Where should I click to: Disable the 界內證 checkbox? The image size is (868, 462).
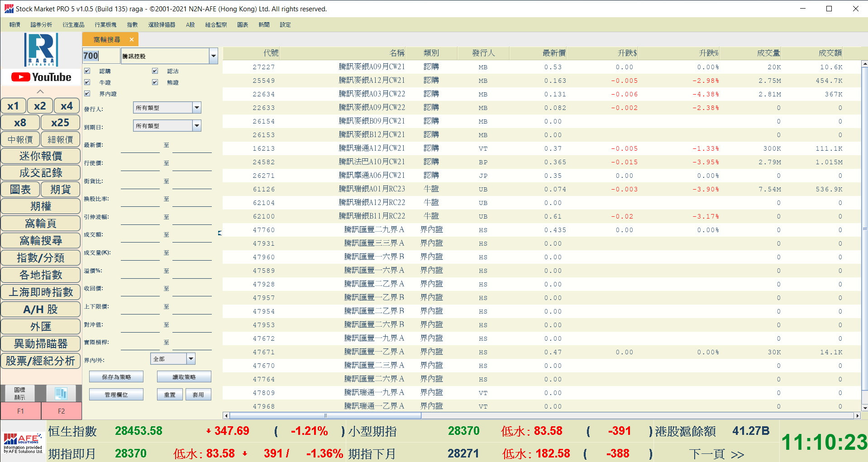coord(87,94)
